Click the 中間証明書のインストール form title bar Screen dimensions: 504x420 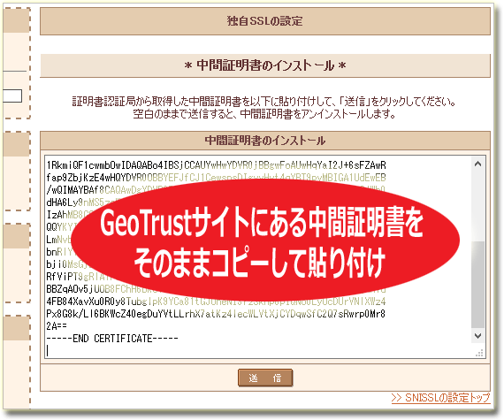[265, 141]
